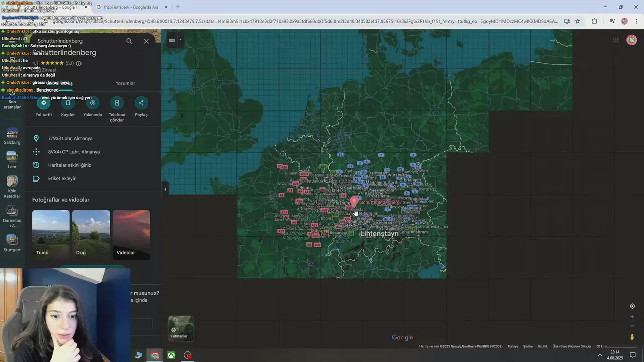
Task: Click Etiket ekleyin
Action: pos(62,178)
